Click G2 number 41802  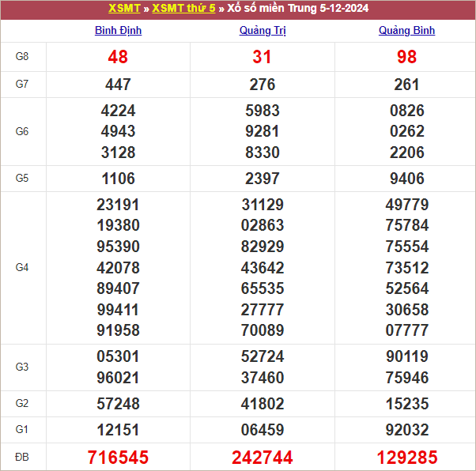coord(263,404)
